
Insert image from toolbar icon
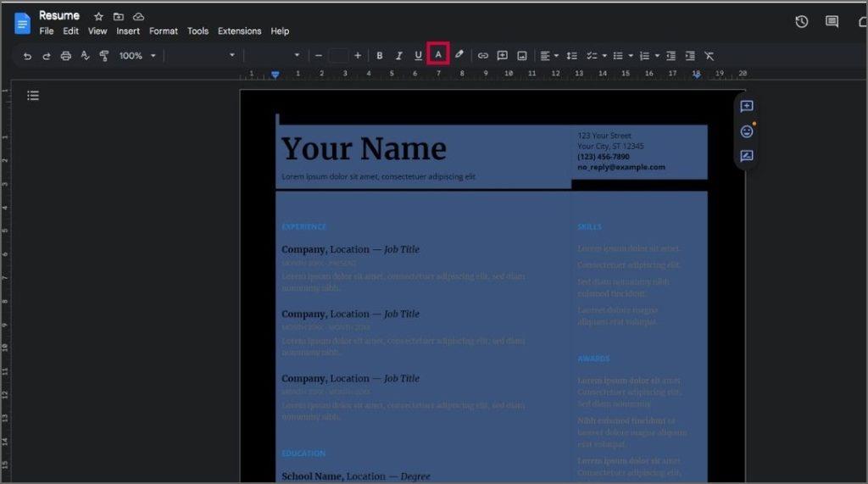click(x=522, y=55)
